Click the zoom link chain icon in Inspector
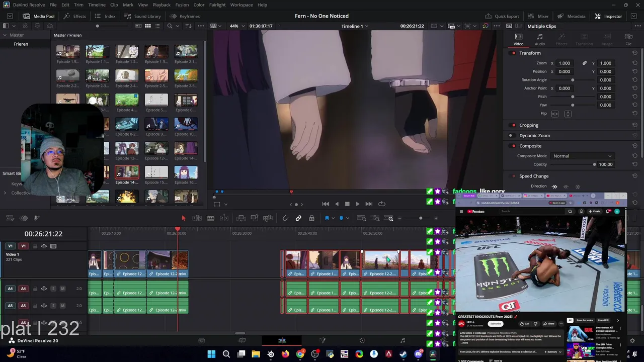This screenshot has width=644, height=362. point(585,63)
